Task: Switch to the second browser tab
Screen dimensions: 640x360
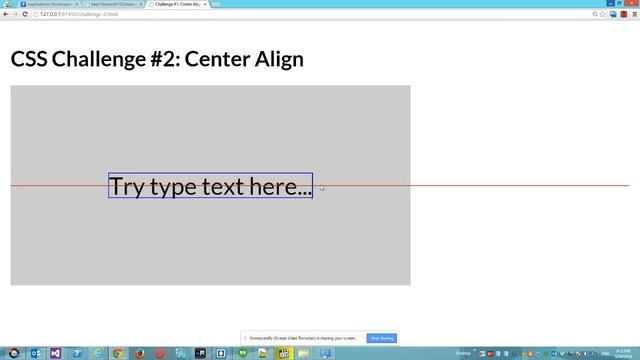Action: [x=113, y=4]
